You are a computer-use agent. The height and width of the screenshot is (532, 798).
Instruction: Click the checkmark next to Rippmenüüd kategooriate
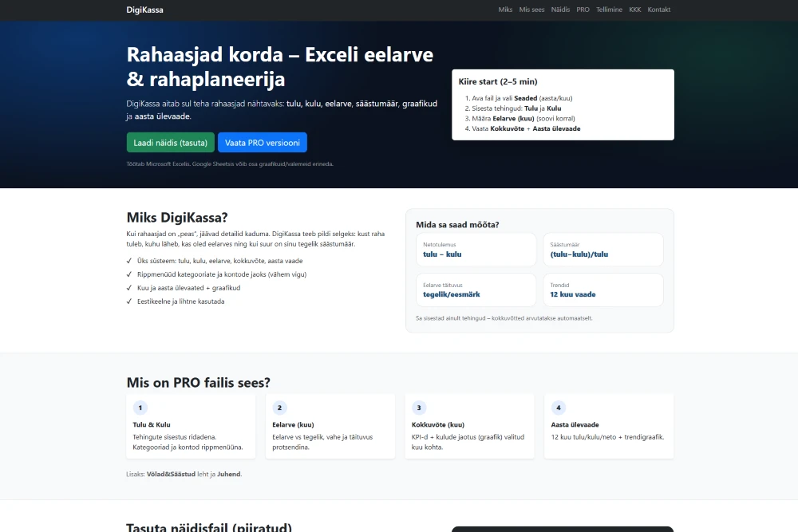[x=129, y=274]
